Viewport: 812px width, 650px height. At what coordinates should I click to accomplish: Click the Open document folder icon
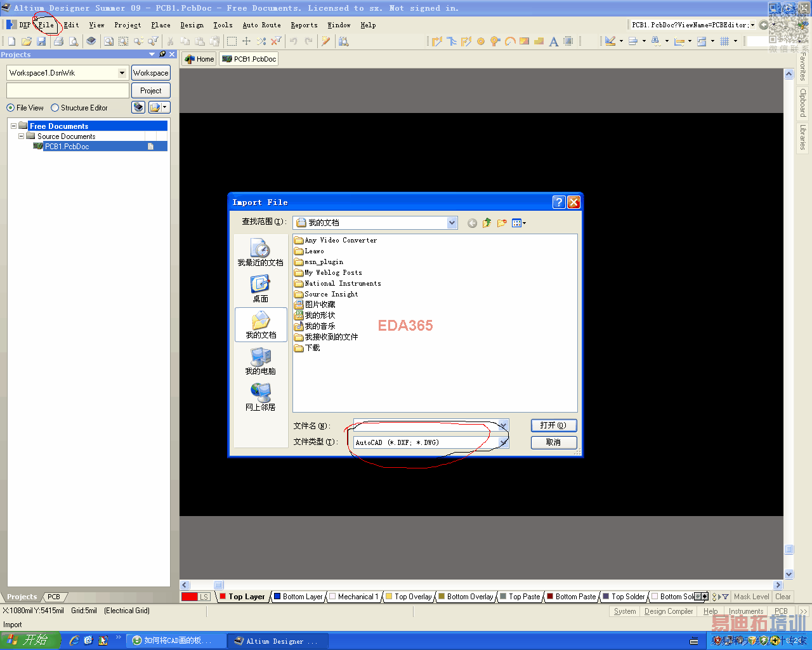[x=27, y=41]
